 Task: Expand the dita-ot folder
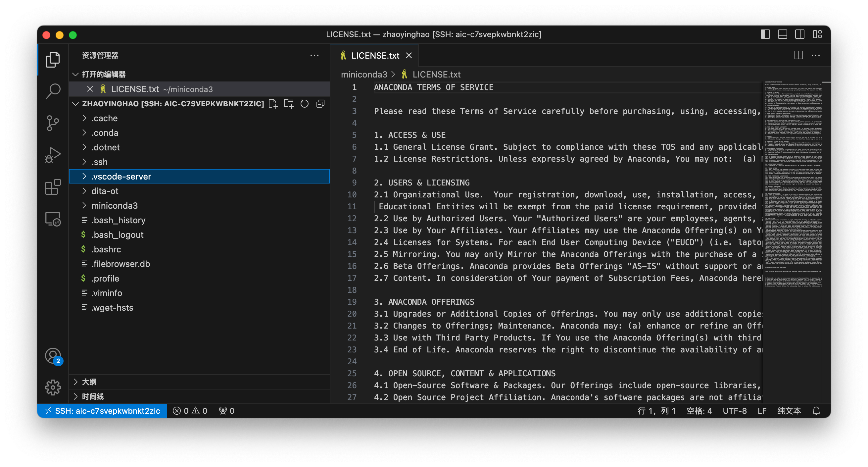click(199, 191)
